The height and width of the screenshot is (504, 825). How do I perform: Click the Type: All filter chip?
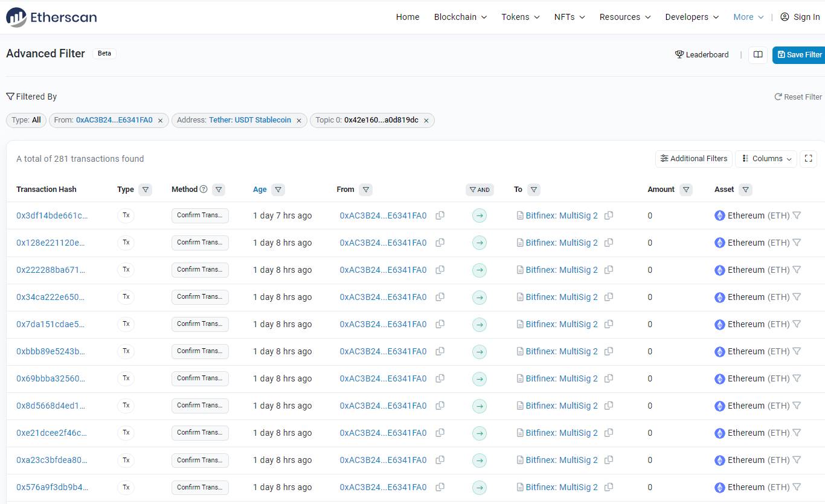coord(26,120)
